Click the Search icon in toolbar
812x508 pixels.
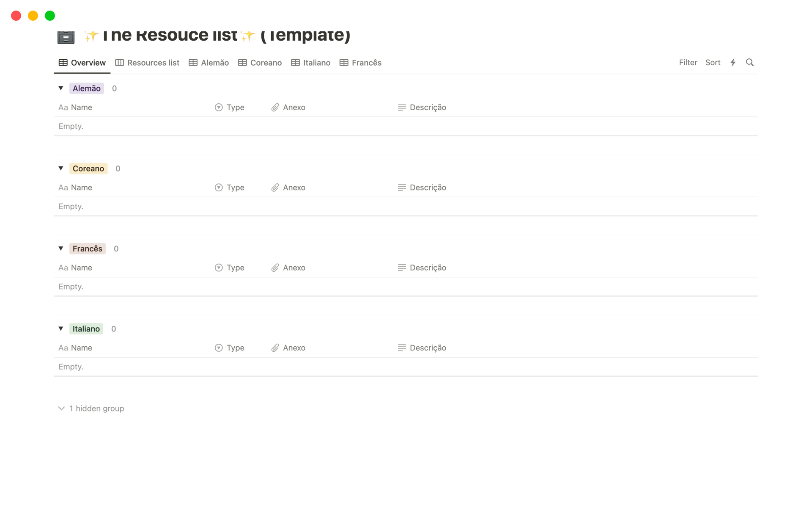[750, 62]
